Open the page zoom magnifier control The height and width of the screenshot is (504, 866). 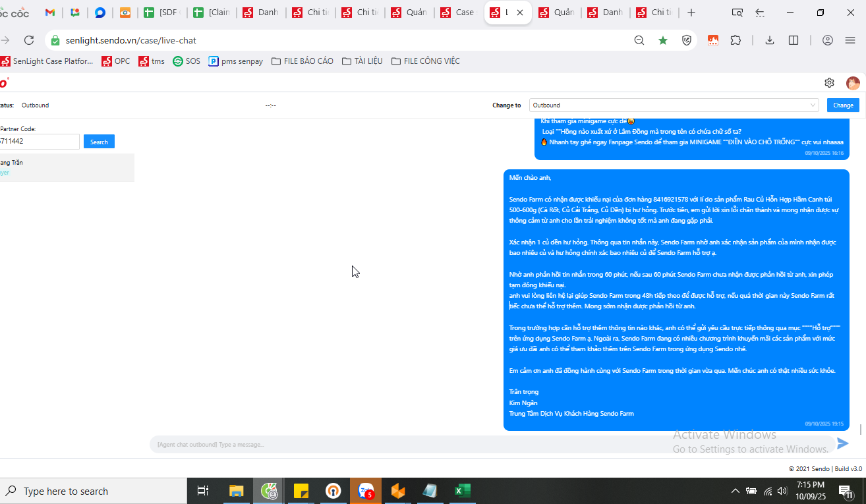point(639,40)
